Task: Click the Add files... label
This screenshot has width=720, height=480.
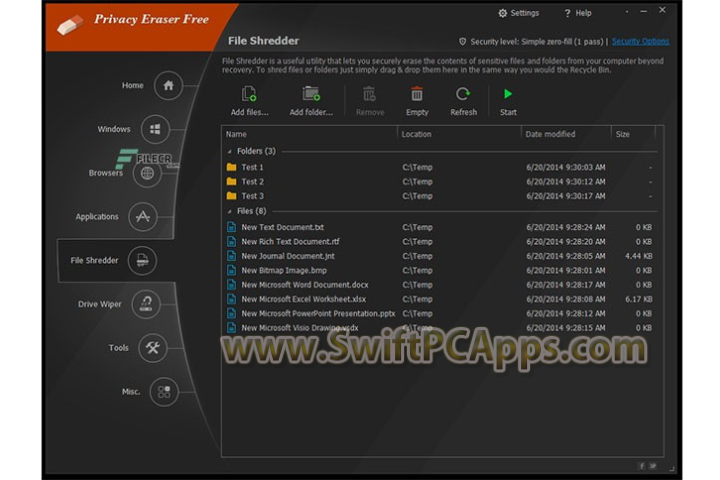Action: point(249,112)
